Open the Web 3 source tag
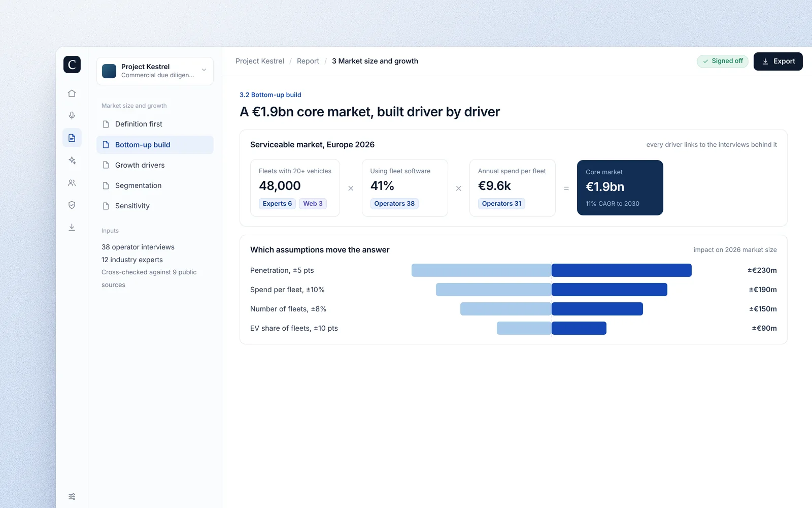 [313, 204]
